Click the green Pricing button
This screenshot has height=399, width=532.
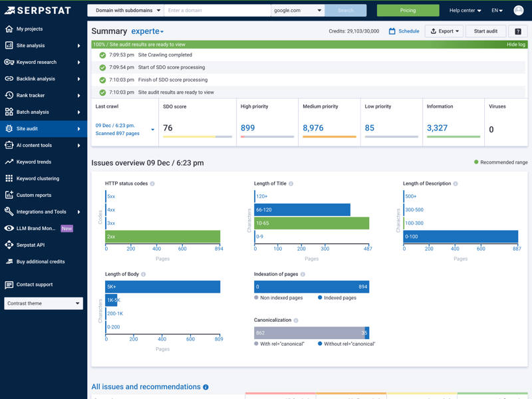408,11
